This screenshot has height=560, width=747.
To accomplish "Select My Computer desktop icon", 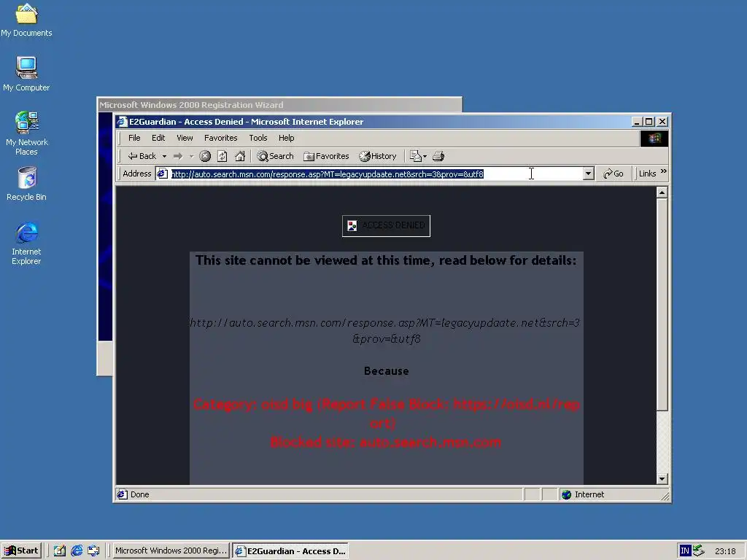I will pos(26,74).
